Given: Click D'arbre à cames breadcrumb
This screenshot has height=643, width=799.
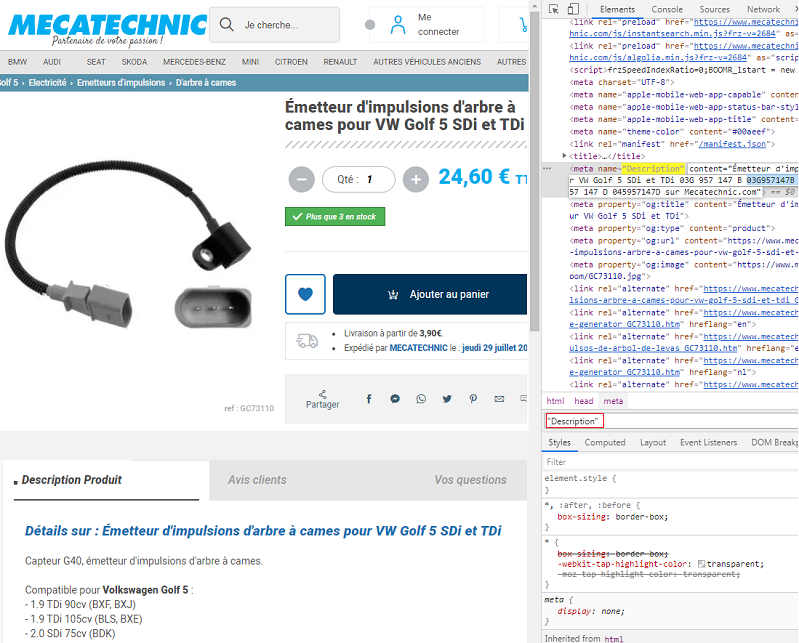Looking at the screenshot, I should click(206, 83).
